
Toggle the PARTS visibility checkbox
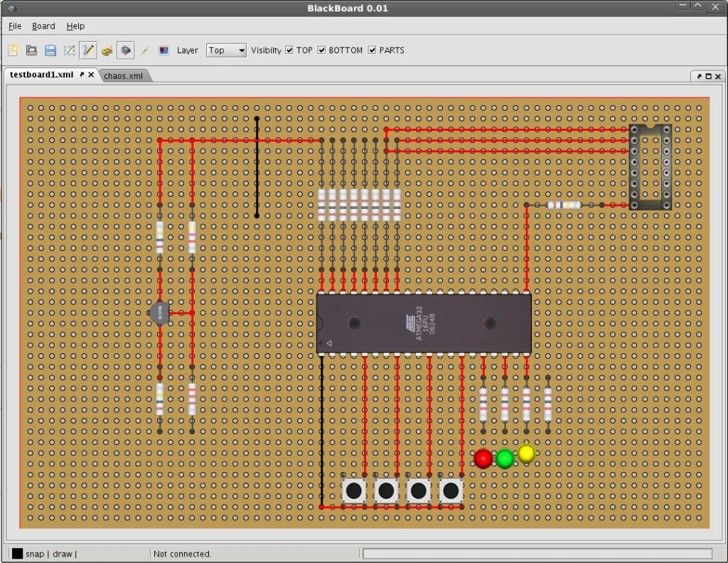(x=373, y=50)
